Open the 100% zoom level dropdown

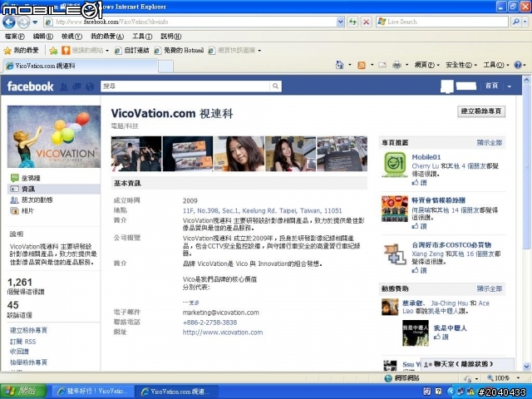click(518, 378)
